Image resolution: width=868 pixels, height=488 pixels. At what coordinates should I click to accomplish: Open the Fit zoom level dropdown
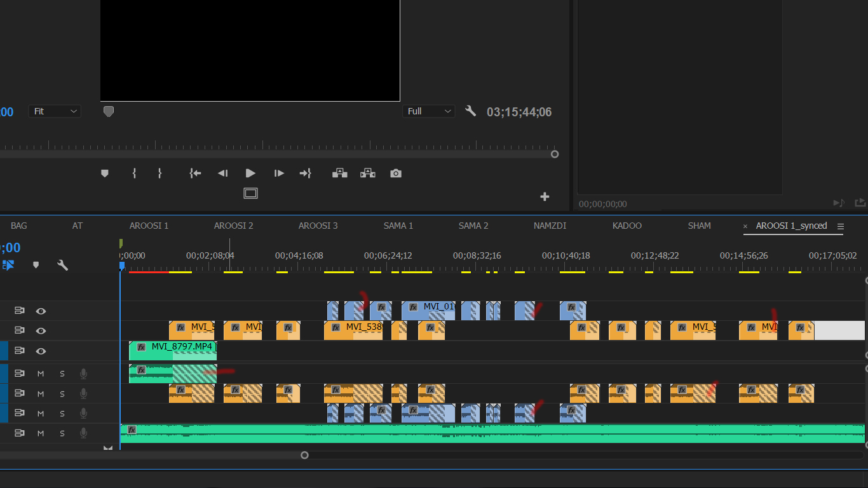(x=55, y=111)
